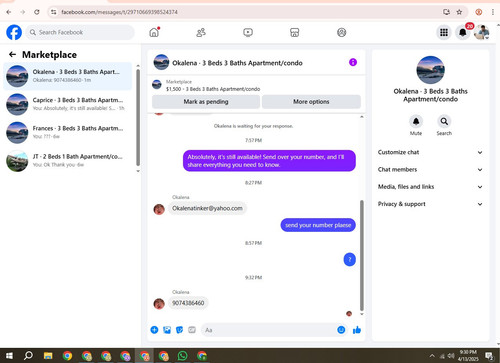This screenshot has width=500, height=363.
Task: Open Okalena conversation header name
Action: pos(237,63)
